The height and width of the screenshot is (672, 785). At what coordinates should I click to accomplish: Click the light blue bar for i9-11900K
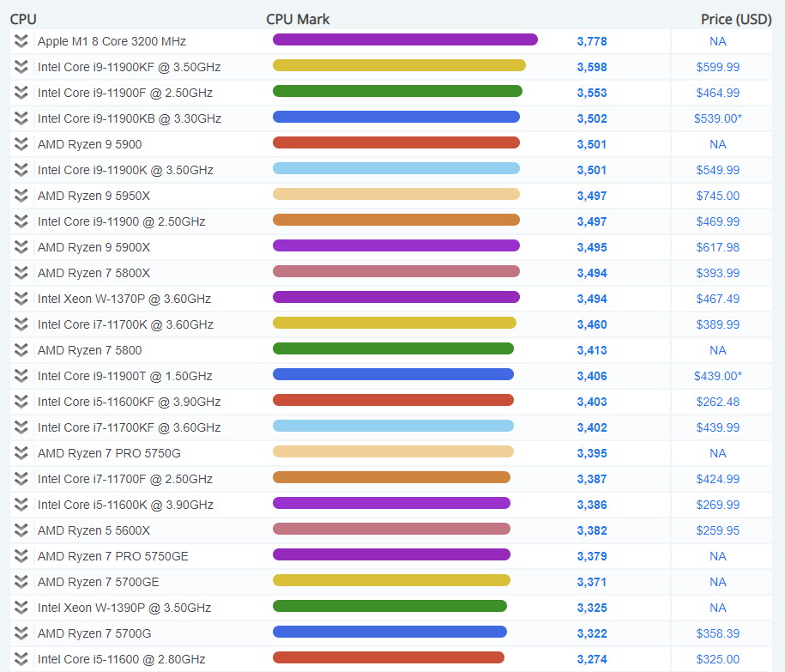pos(396,168)
